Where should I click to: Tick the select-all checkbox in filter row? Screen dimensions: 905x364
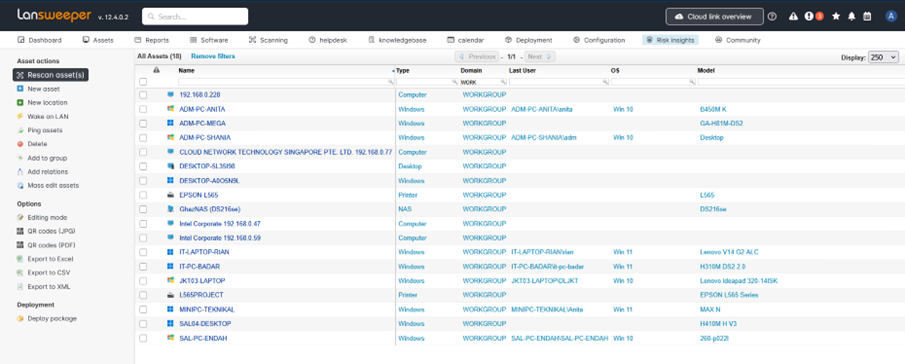[143, 82]
